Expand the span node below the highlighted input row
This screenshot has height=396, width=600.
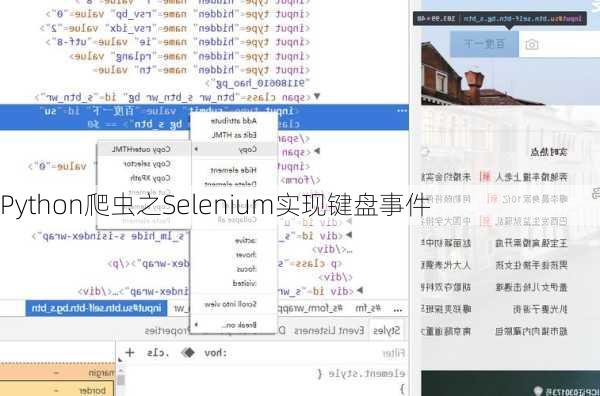point(317,152)
